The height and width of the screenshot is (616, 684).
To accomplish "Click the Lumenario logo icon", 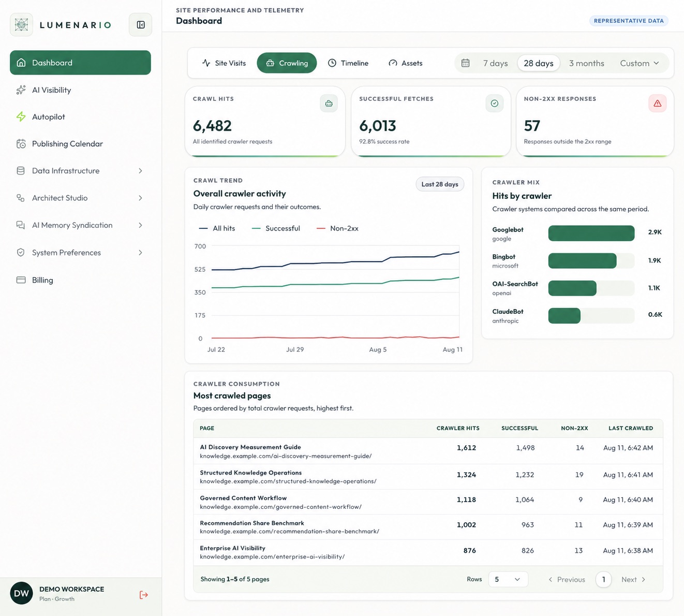I will click(21, 25).
